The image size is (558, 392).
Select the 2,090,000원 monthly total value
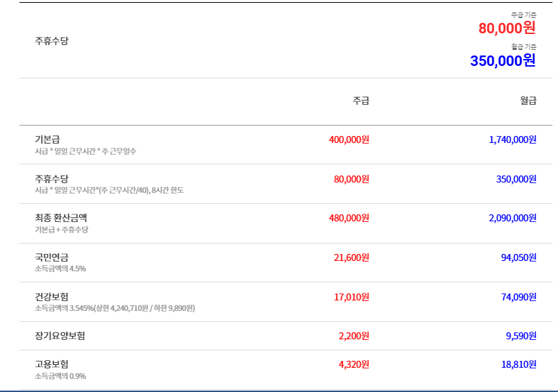[512, 218]
